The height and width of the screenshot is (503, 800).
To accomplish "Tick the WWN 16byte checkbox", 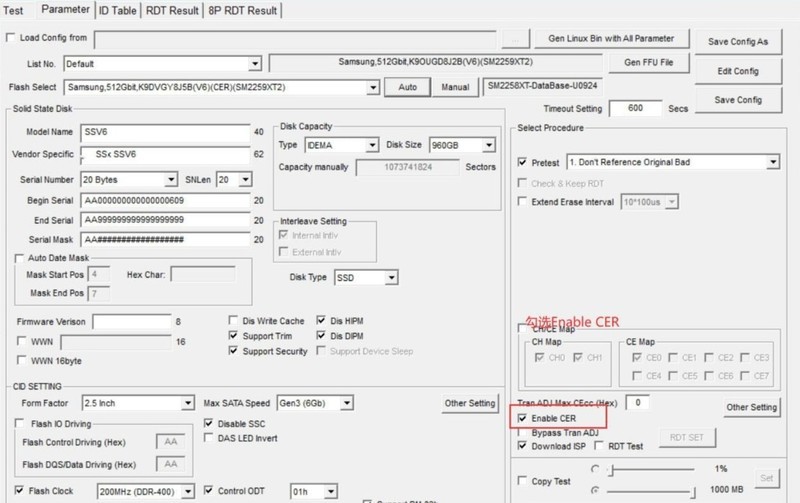I will pyautogui.click(x=21, y=360).
